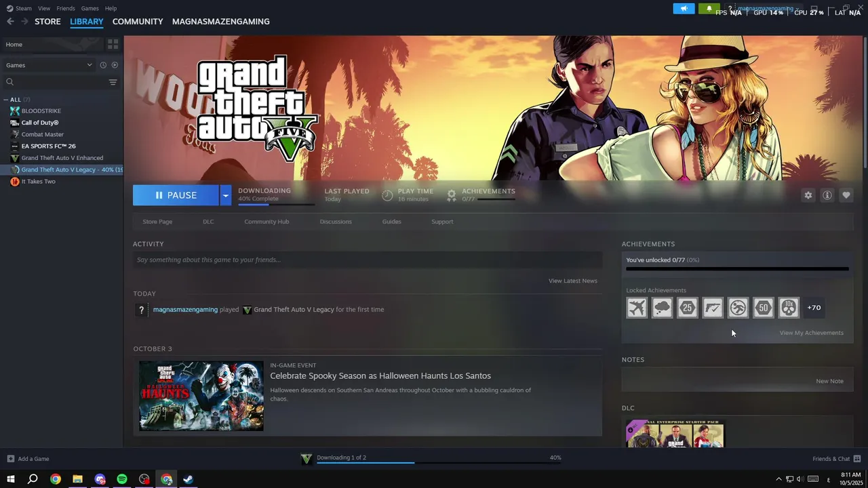This screenshot has width=868, height=488.
Task: Pause the GTA V download
Action: [x=176, y=195]
